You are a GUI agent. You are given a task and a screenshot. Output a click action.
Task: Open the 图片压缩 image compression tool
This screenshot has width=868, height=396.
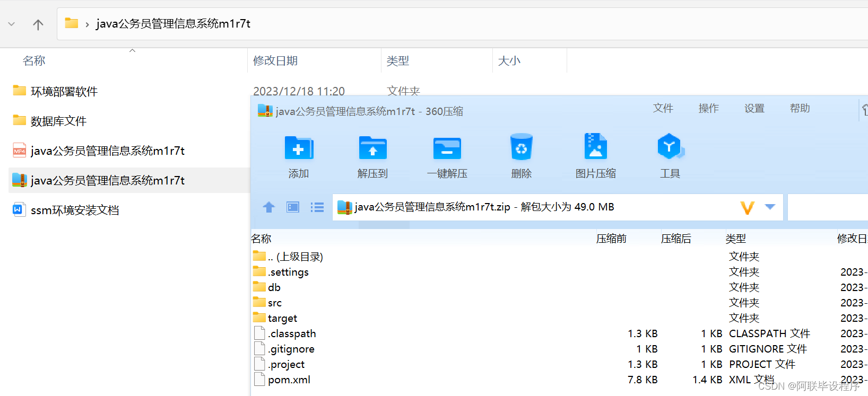click(596, 146)
